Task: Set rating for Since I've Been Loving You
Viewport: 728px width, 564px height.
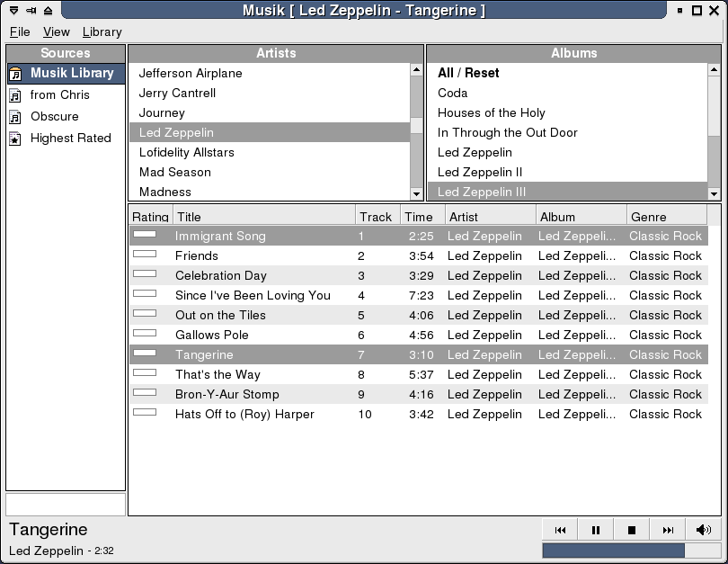Action: point(145,293)
